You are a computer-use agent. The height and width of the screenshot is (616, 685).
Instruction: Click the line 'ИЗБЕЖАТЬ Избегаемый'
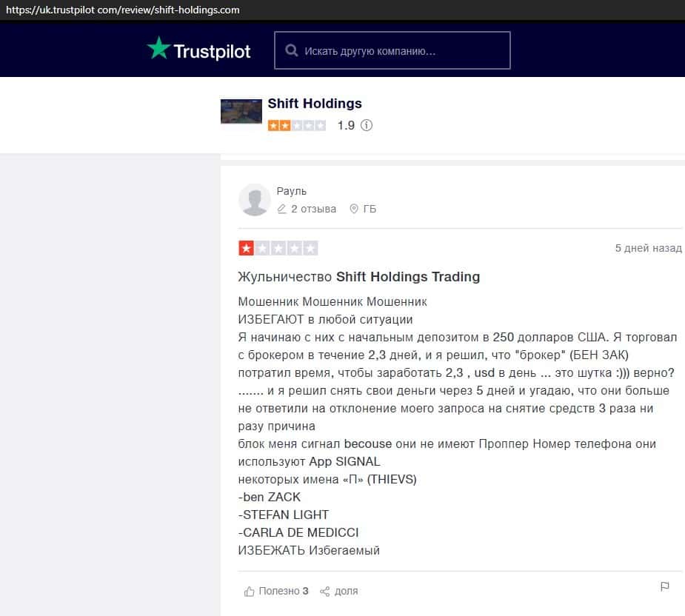(x=308, y=550)
